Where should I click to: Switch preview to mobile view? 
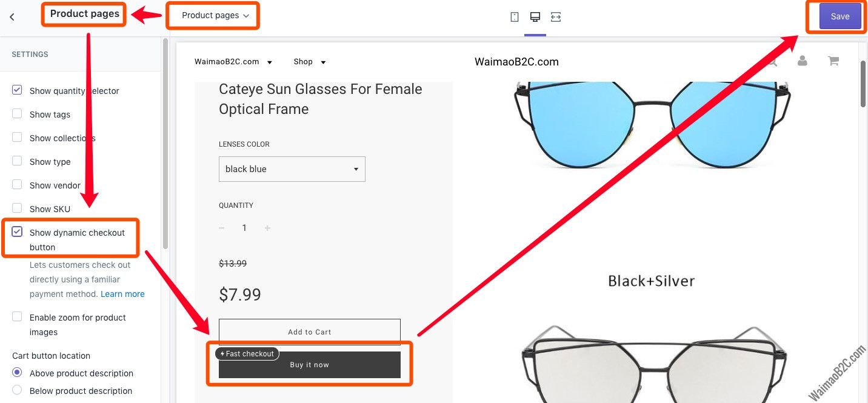[514, 16]
